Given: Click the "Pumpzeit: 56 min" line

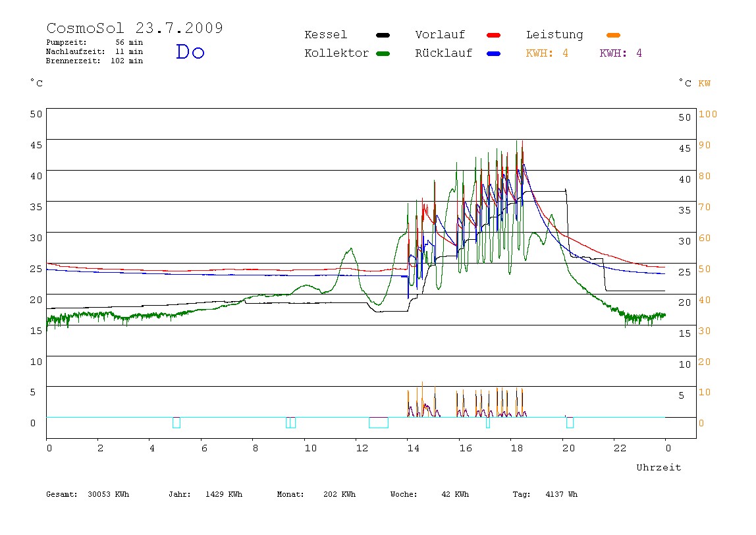Looking at the screenshot, I should click(95, 42).
